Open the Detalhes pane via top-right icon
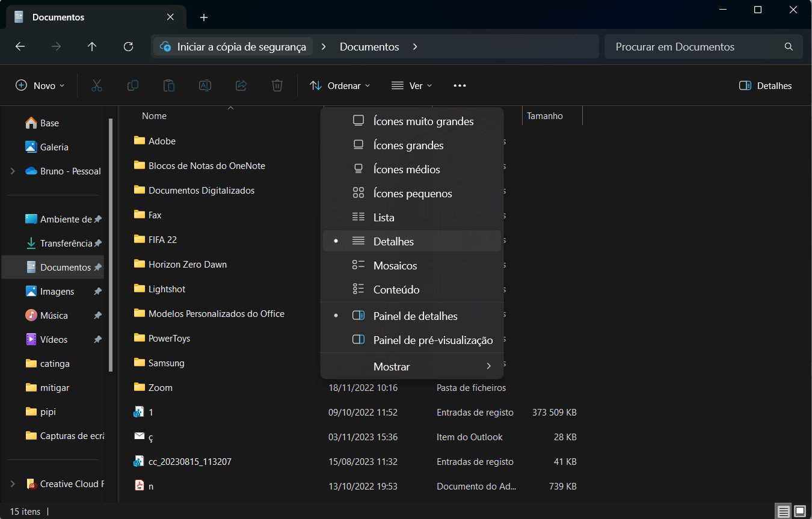 click(x=765, y=85)
